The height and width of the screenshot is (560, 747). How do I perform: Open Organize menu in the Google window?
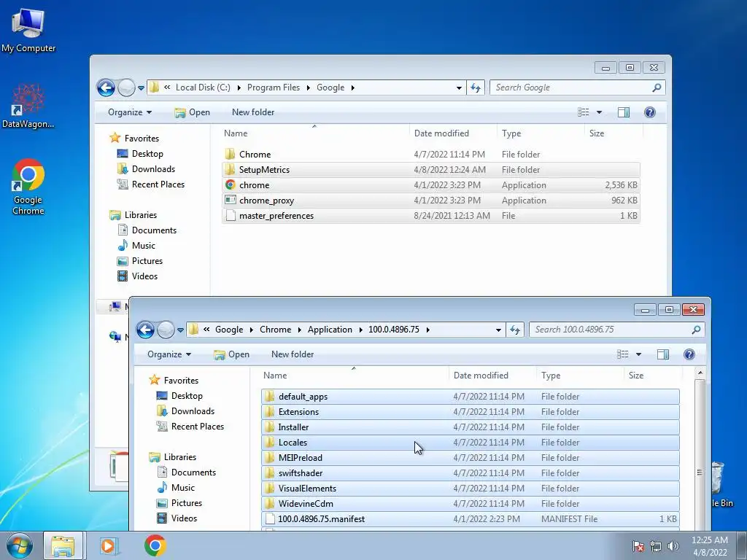(x=130, y=112)
